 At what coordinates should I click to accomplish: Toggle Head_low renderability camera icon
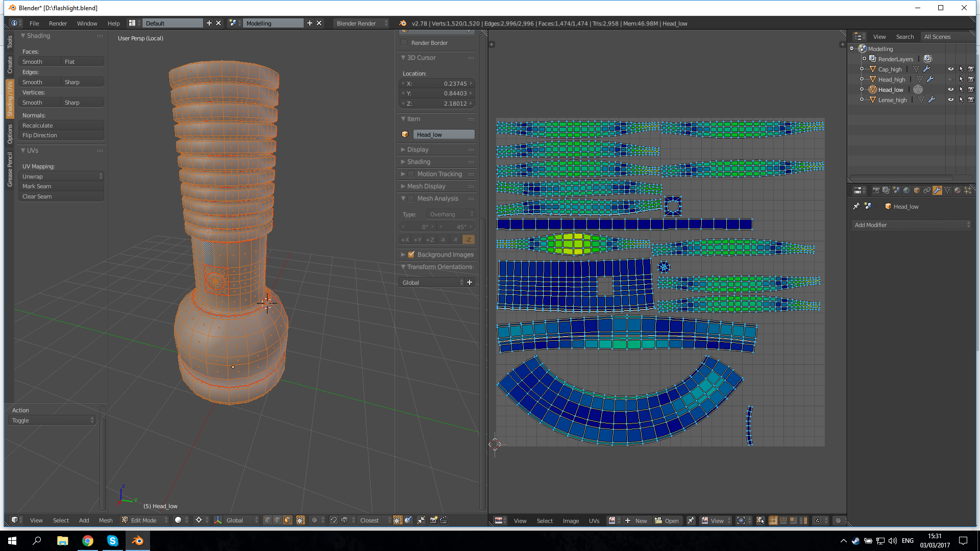[971, 89]
